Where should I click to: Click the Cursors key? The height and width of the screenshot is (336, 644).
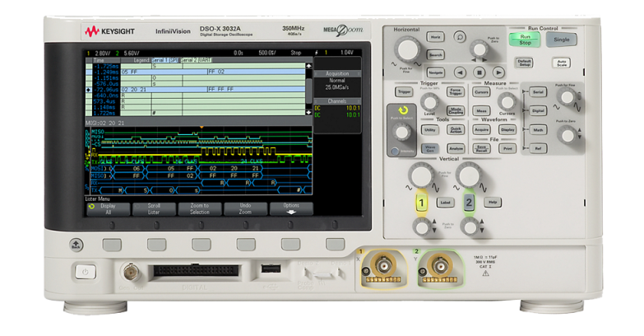point(481,91)
